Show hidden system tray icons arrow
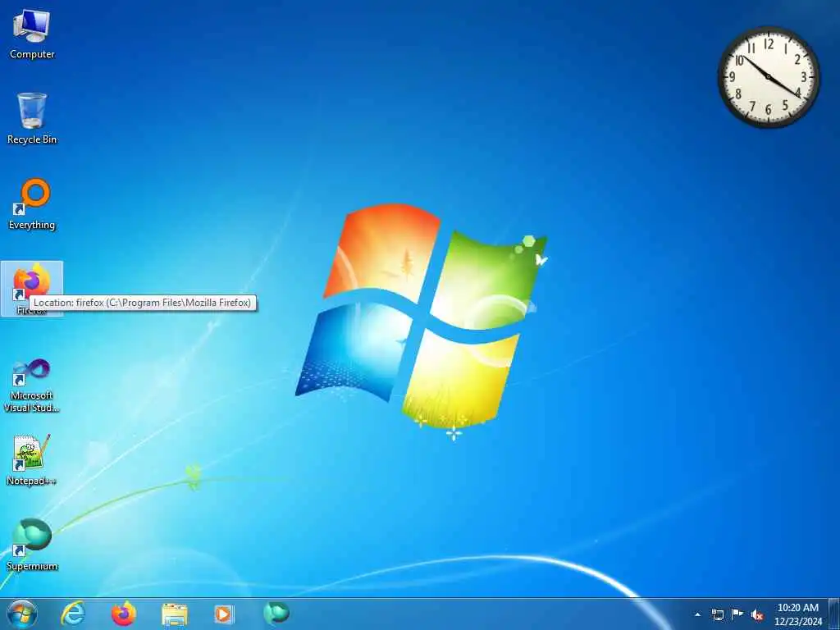 697,614
